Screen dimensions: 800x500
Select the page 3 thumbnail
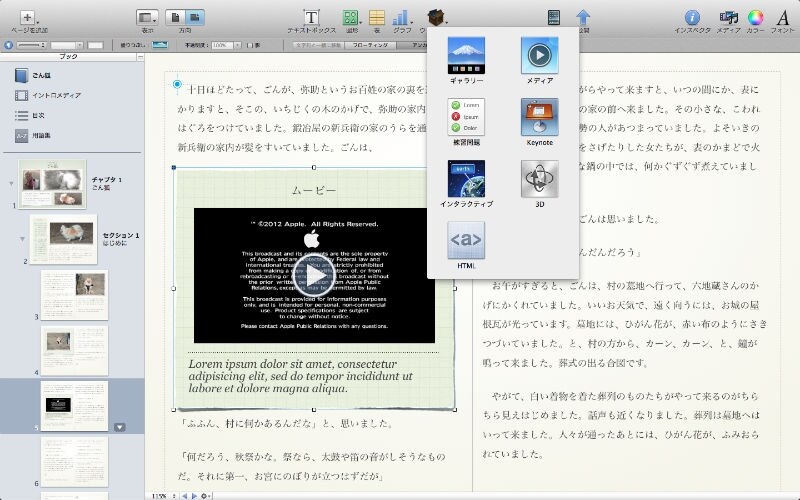click(x=74, y=295)
